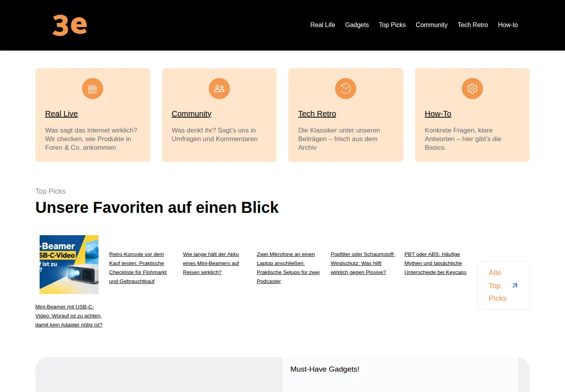Open the Mini-Beamer USB-C video thumbnail
Viewport: 565px width, 392px height.
point(69,265)
